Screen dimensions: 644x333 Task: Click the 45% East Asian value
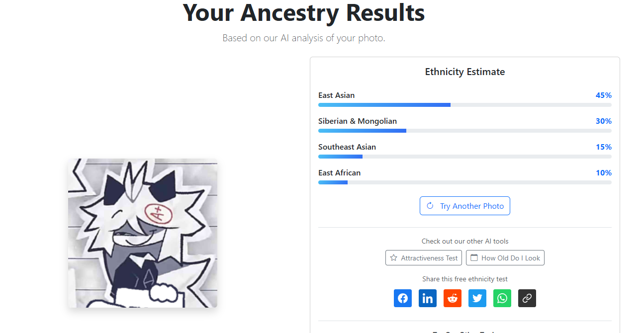click(x=603, y=95)
